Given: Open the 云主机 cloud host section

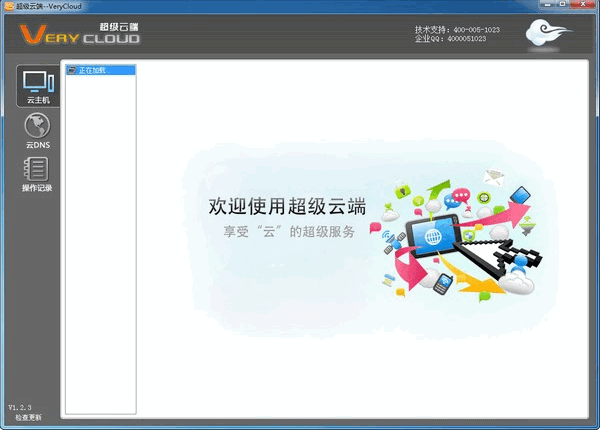Looking at the screenshot, I should pos(38,86).
